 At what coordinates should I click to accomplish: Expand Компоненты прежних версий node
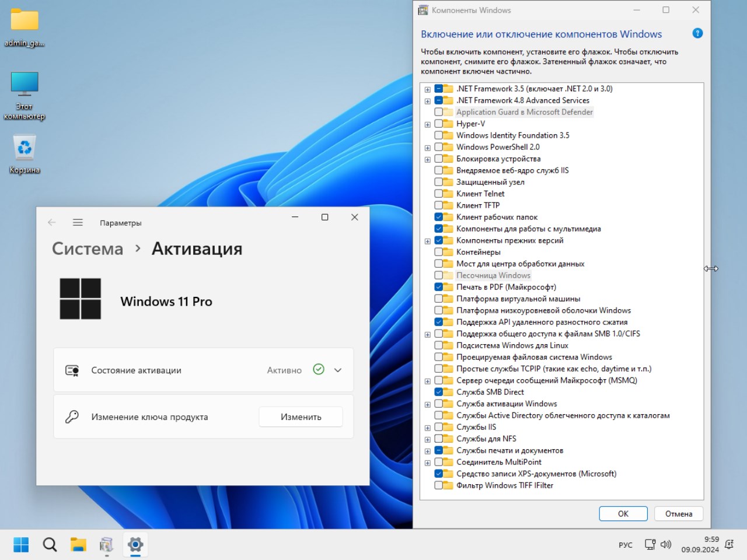click(428, 241)
